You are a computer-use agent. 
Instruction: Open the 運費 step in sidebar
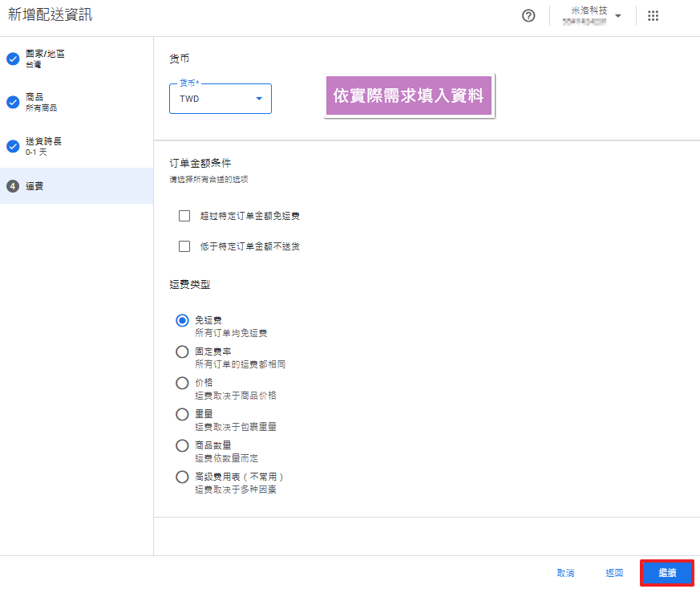34,186
